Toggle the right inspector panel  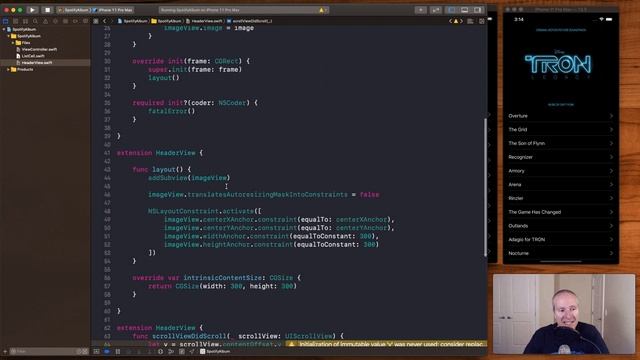(x=477, y=10)
